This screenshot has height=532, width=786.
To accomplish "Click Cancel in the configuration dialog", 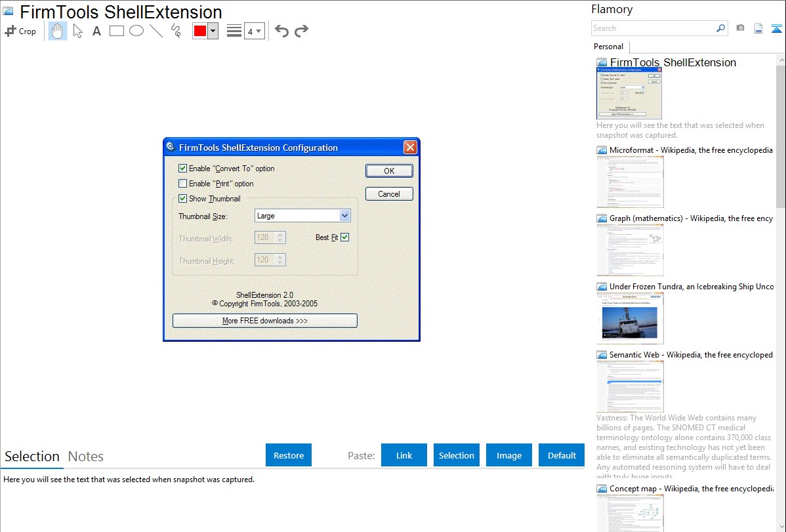I will pyautogui.click(x=389, y=194).
